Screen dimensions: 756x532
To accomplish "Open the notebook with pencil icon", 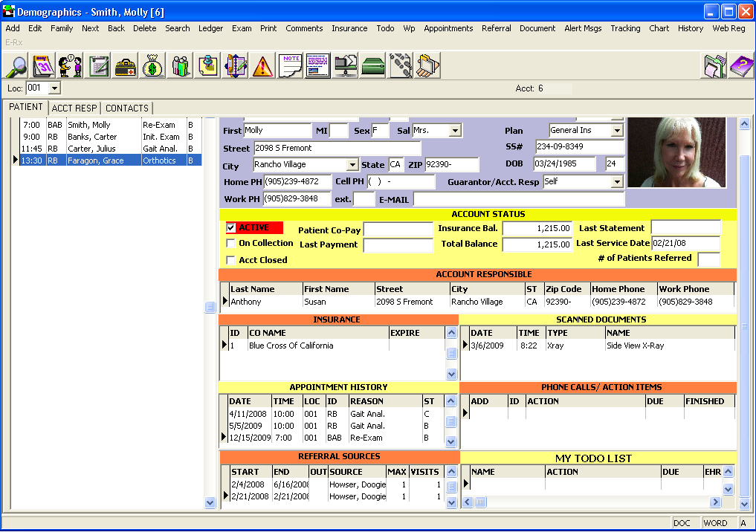I will coord(236,66).
